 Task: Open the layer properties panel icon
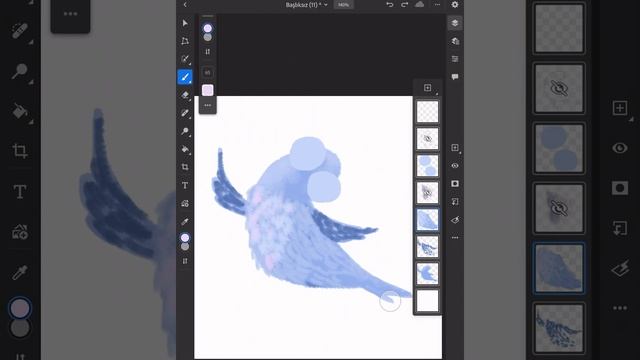click(x=455, y=59)
